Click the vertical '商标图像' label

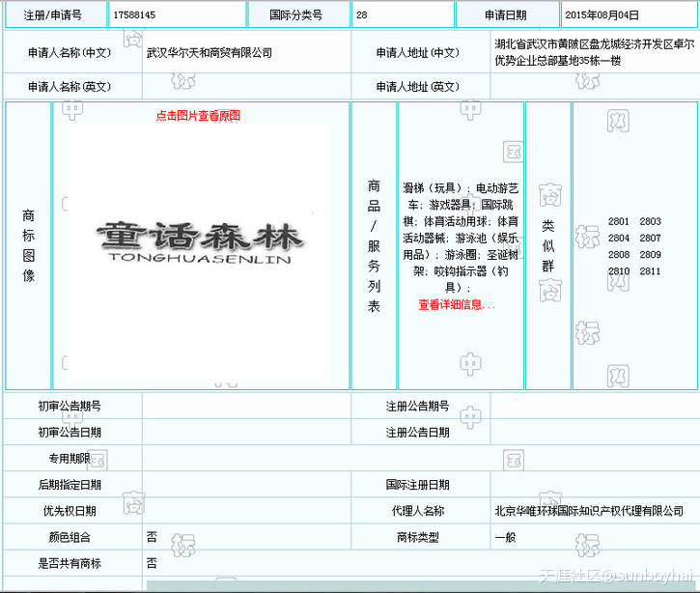29,245
